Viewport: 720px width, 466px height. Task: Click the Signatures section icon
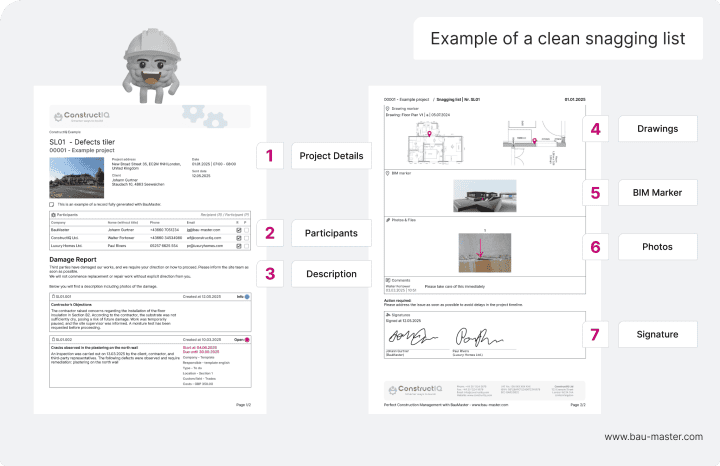[x=387, y=314]
